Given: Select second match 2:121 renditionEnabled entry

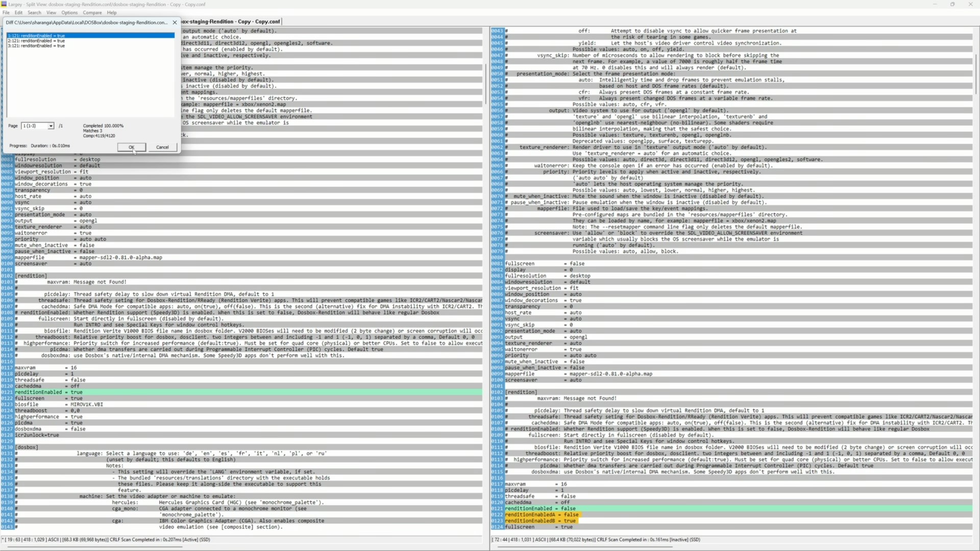Looking at the screenshot, I should [x=36, y=41].
